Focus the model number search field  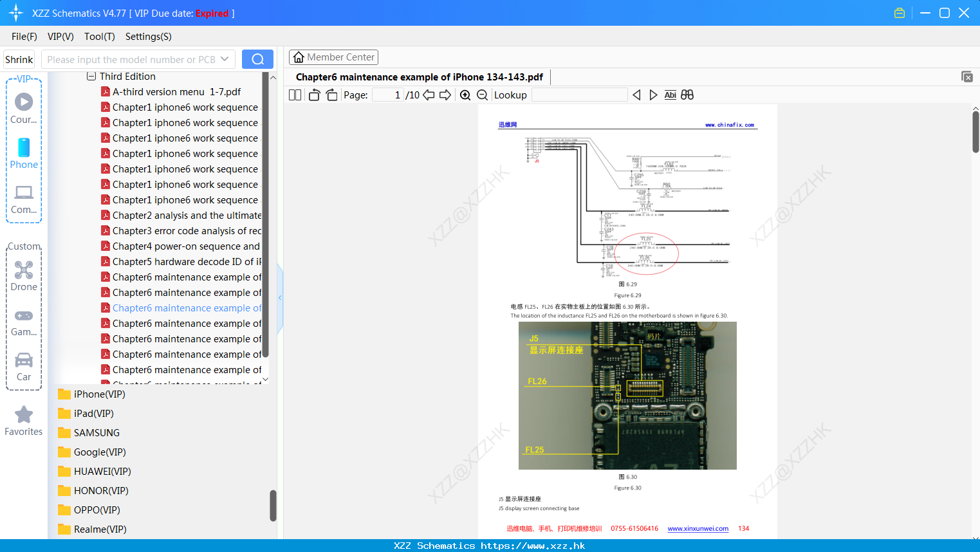point(131,59)
